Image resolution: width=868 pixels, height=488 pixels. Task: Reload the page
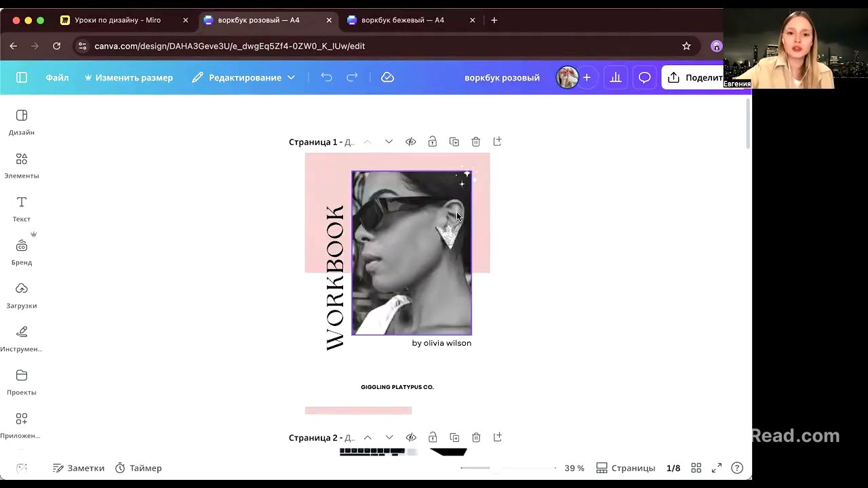coord(57,46)
